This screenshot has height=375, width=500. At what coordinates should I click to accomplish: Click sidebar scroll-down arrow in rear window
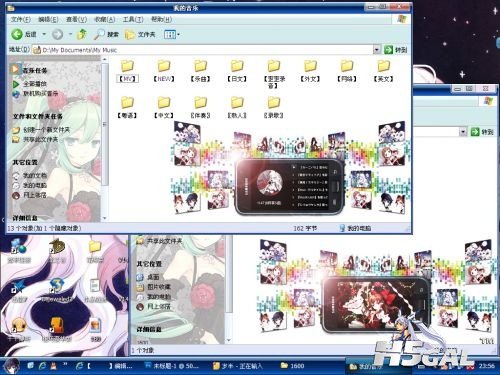point(229,341)
